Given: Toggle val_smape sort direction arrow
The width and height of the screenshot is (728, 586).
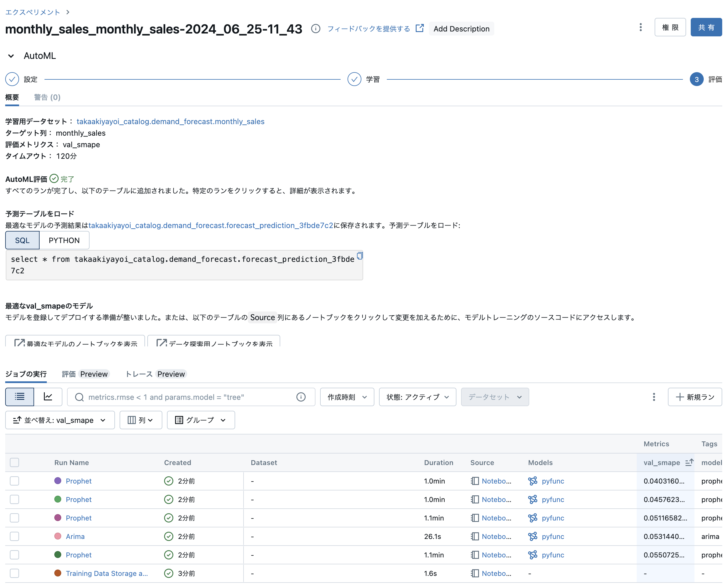Looking at the screenshot, I should pyautogui.click(x=690, y=462).
